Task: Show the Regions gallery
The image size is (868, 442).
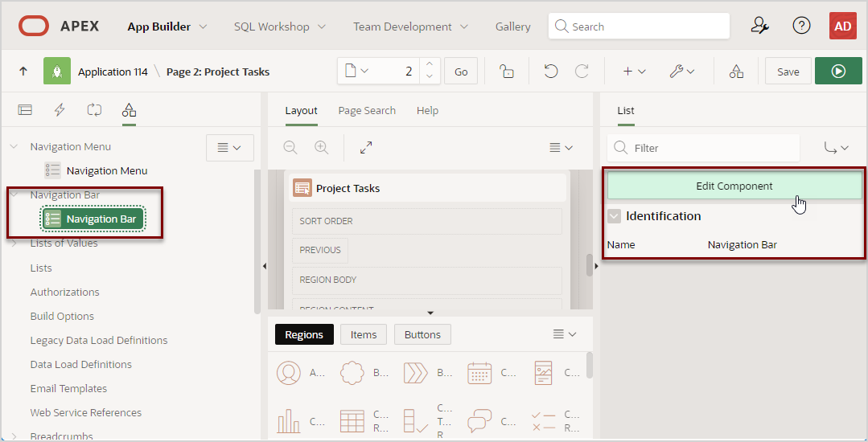Action: [x=304, y=334]
